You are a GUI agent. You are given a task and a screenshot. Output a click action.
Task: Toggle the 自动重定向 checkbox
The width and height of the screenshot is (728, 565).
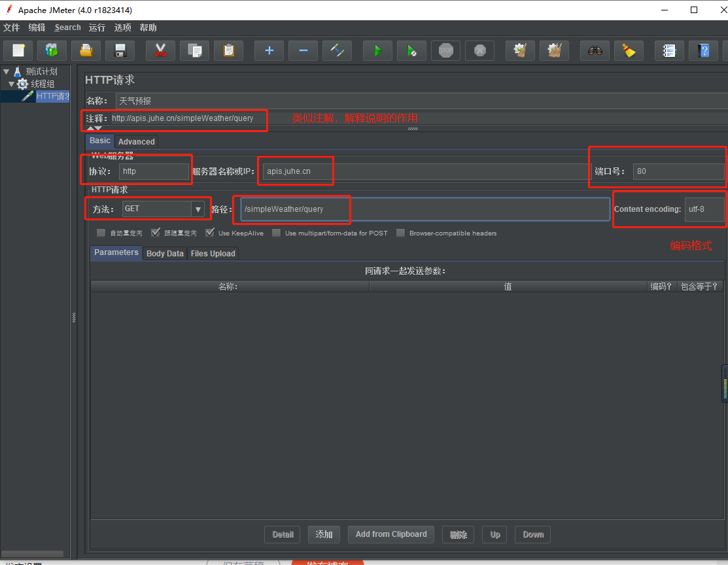tap(101, 233)
